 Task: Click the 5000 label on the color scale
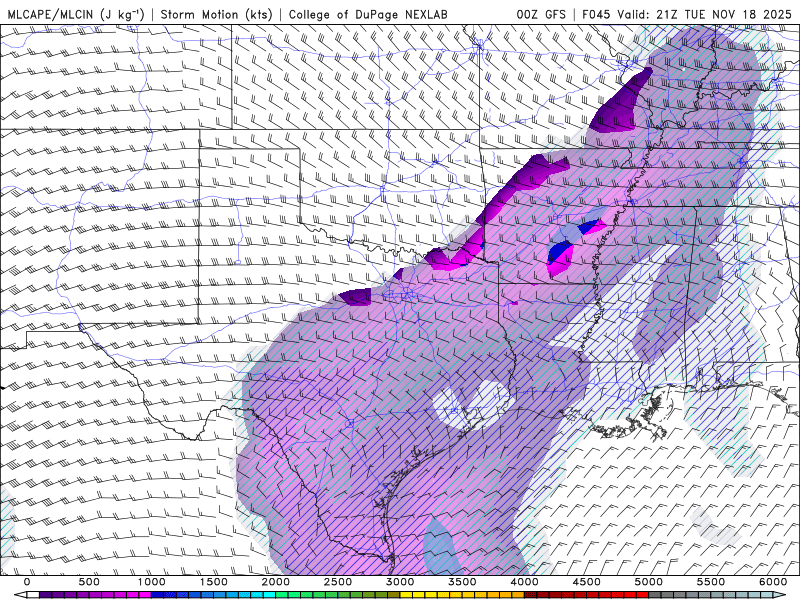pos(649,582)
